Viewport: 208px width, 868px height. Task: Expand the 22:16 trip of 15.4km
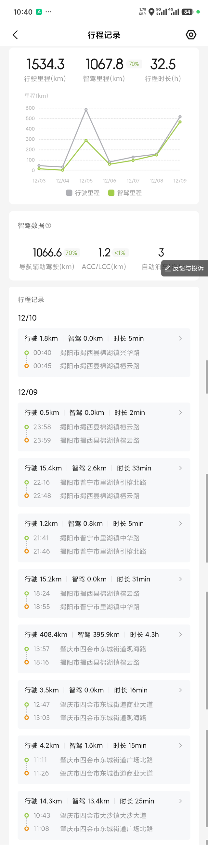pos(180,468)
